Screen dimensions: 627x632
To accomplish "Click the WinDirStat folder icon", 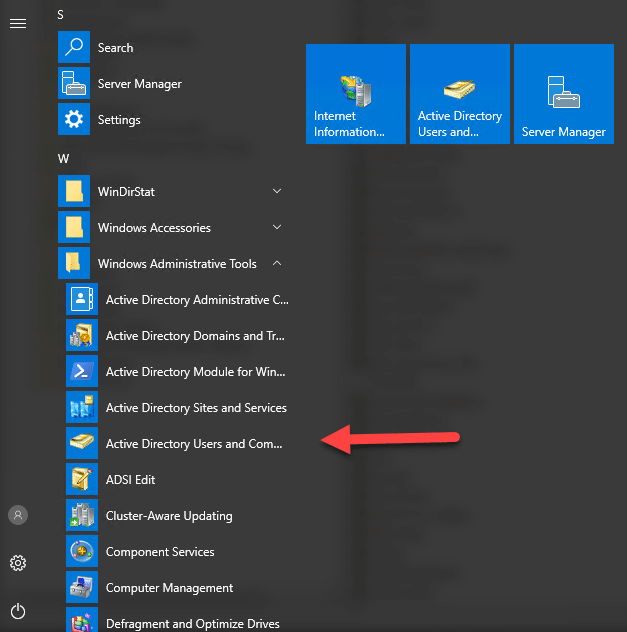I will 74,191.
